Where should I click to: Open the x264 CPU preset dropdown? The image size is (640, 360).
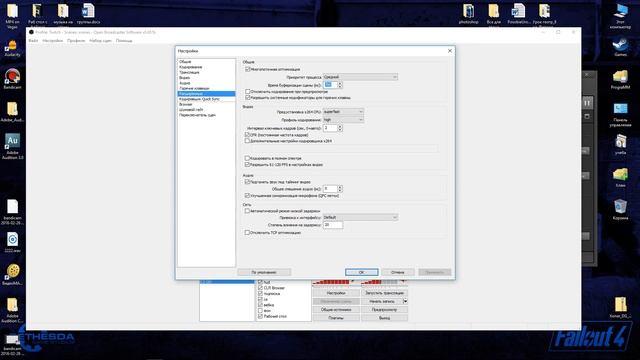(x=343, y=111)
